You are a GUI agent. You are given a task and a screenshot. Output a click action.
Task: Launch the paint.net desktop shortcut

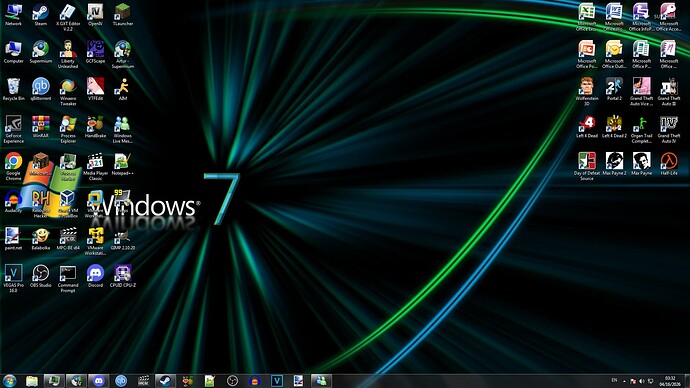13,239
